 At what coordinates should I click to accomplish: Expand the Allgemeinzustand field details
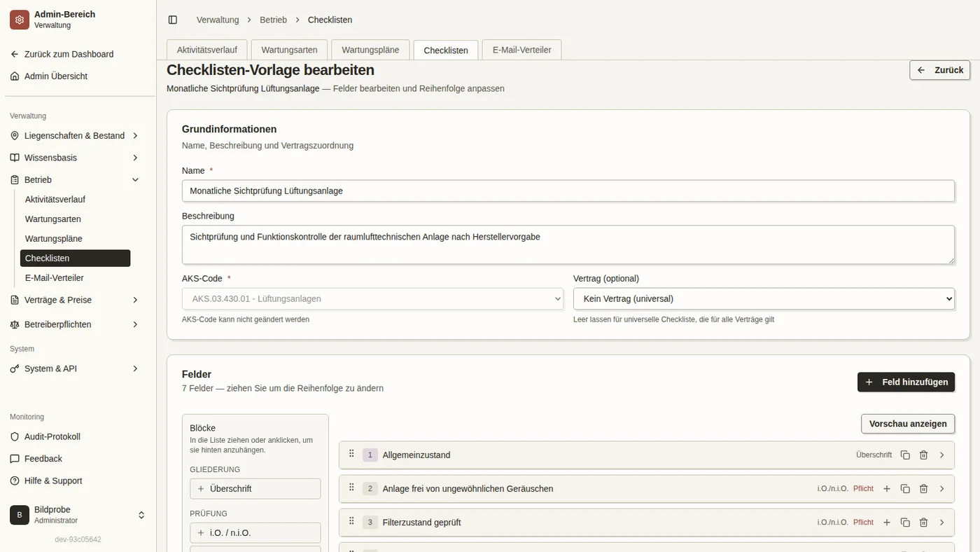[941, 455]
